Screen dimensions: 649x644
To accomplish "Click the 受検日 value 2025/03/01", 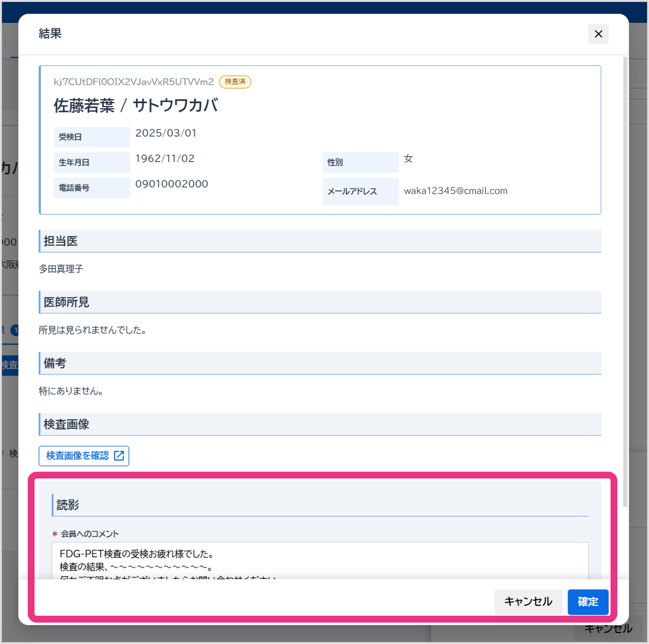I will click(x=166, y=133).
